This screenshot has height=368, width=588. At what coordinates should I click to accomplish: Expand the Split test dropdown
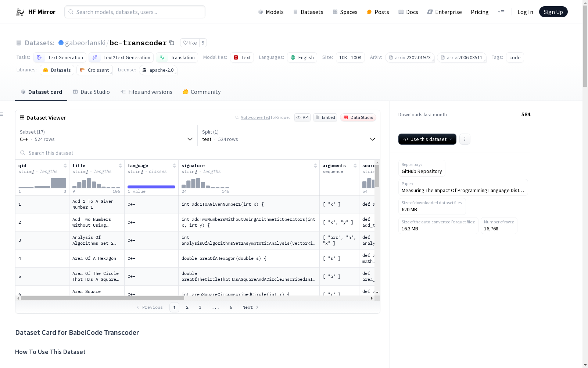(288, 135)
